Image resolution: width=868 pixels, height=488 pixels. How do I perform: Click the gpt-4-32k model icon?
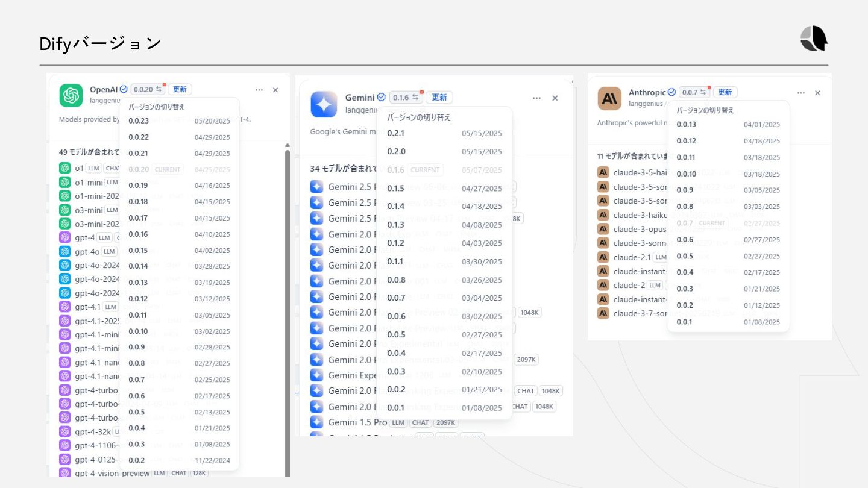(x=64, y=431)
